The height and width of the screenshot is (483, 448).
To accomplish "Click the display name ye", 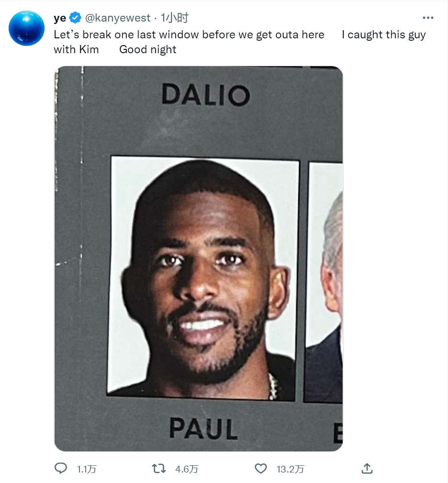I will point(60,18).
